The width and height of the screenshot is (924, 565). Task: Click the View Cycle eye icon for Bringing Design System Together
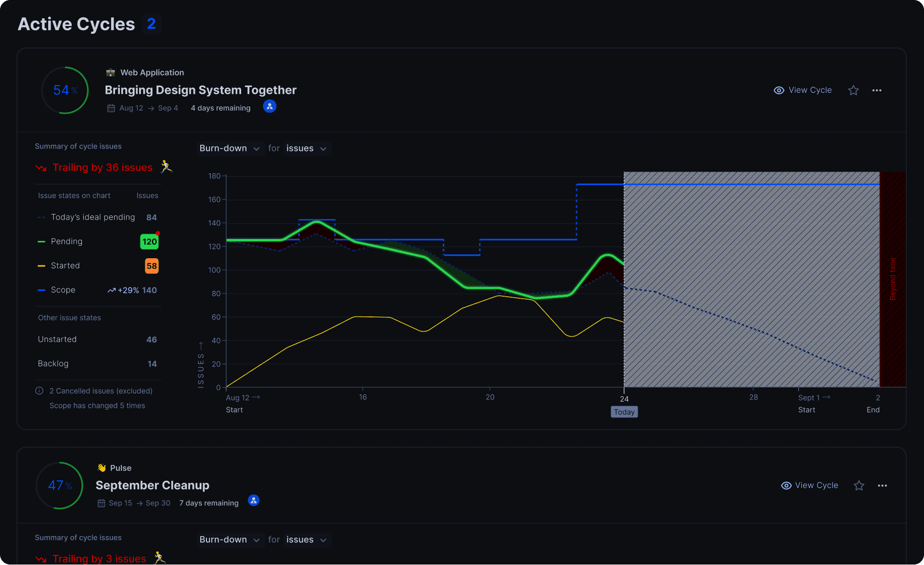779,90
